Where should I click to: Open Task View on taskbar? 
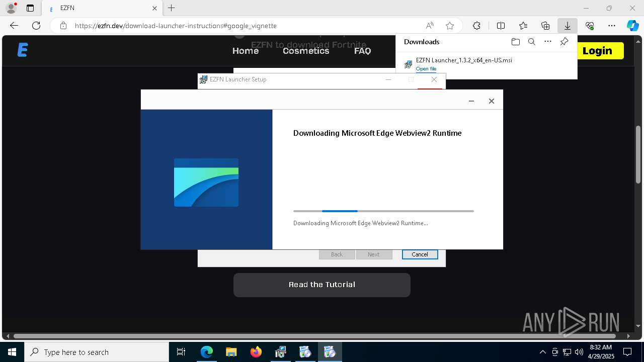pyautogui.click(x=181, y=352)
